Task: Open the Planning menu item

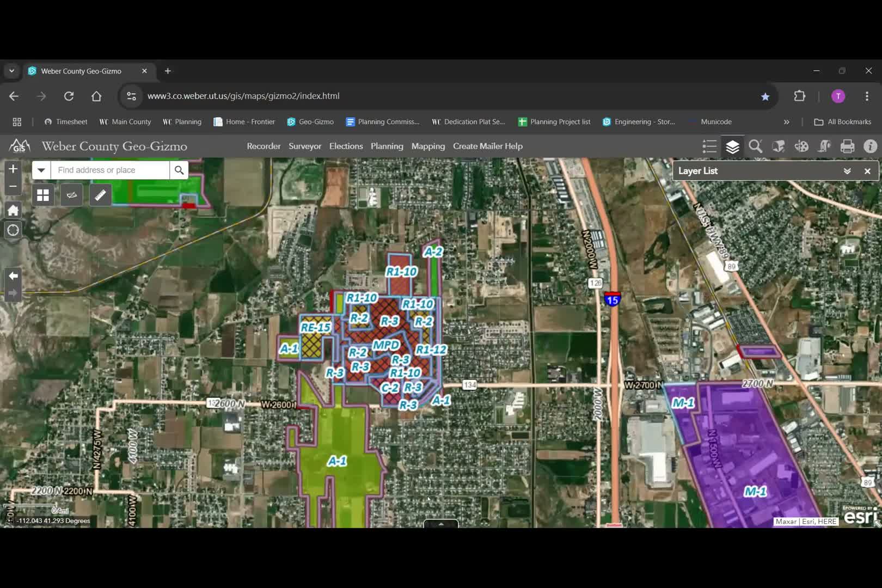Action: 387,146
